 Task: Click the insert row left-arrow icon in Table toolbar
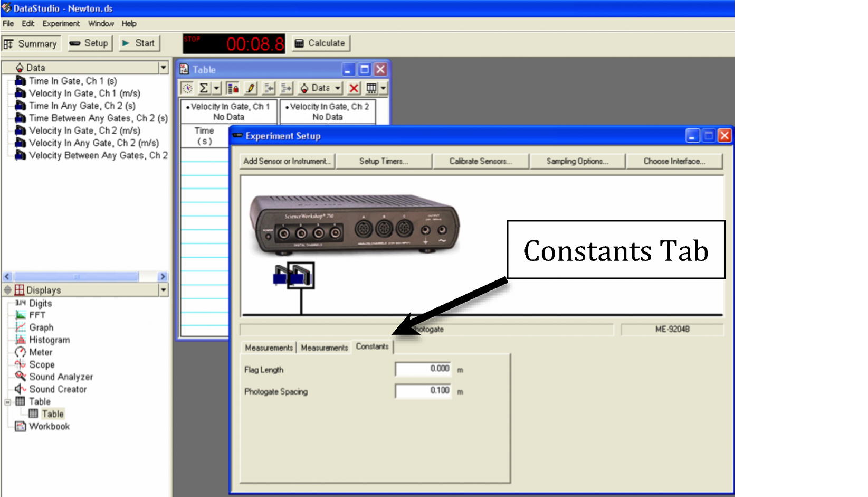[x=269, y=88]
